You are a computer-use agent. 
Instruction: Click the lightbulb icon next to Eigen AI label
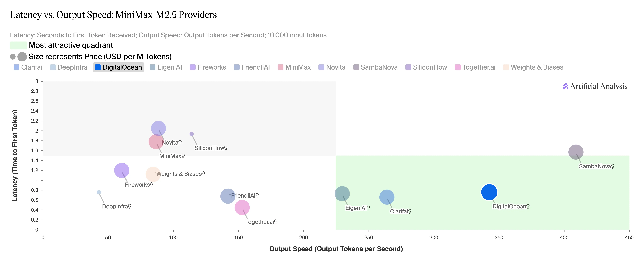coord(368,208)
